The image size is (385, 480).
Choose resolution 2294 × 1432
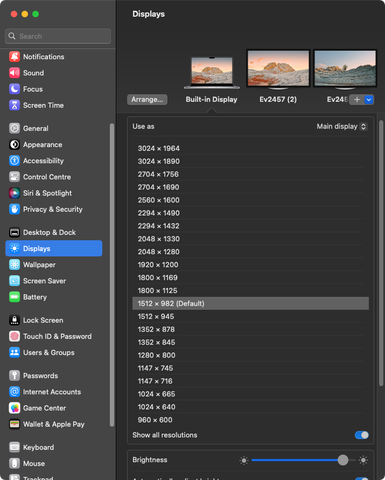click(250, 226)
